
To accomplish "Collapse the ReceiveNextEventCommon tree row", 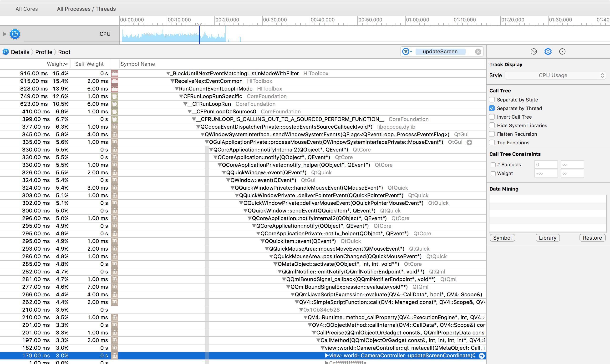I will [x=173, y=81].
